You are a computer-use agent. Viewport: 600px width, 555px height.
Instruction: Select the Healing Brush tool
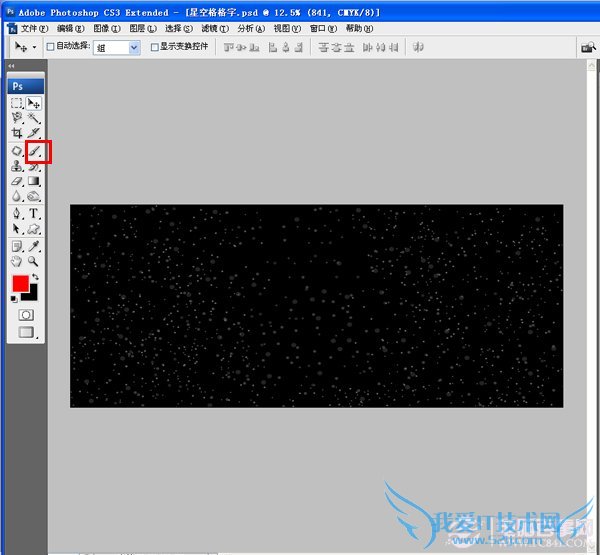point(17,151)
